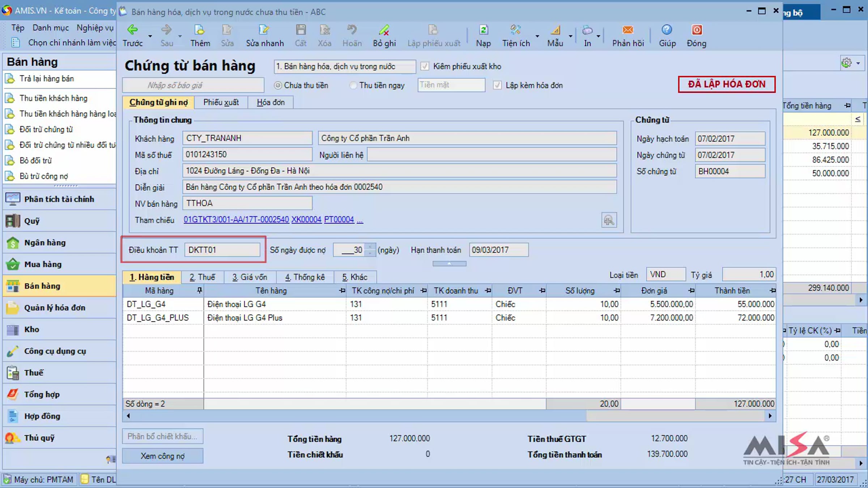Open the Danh mục menu
Image resolution: width=868 pixels, height=488 pixels.
tap(50, 28)
